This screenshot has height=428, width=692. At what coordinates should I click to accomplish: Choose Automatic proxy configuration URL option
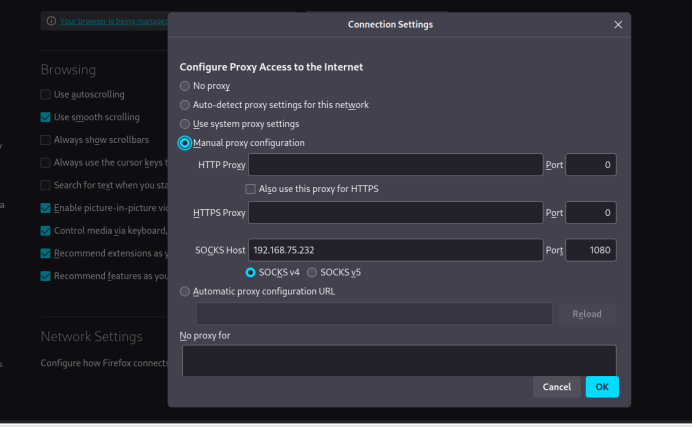[185, 291]
